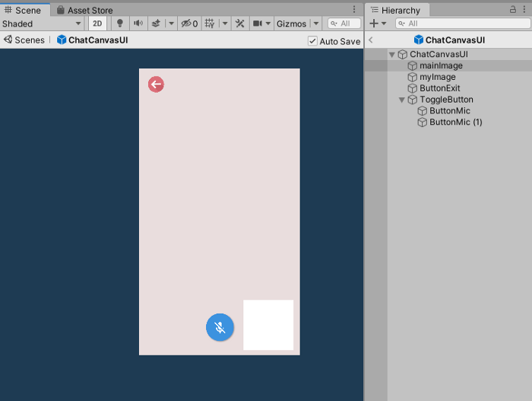Open the Shaded draw mode dropdown

point(42,24)
